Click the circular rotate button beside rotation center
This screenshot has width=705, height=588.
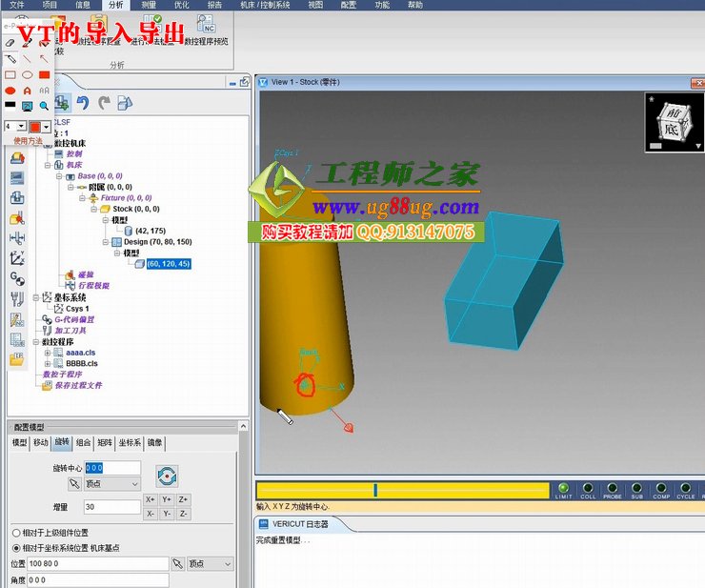click(x=168, y=476)
